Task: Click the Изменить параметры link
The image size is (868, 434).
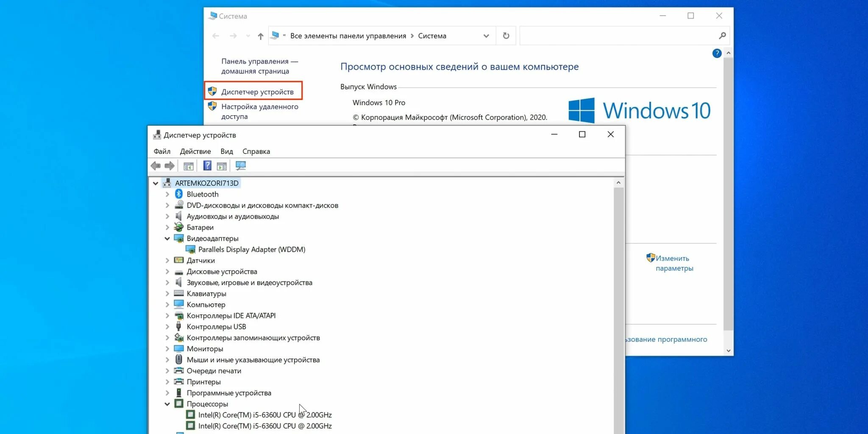Action: tap(674, 263)
